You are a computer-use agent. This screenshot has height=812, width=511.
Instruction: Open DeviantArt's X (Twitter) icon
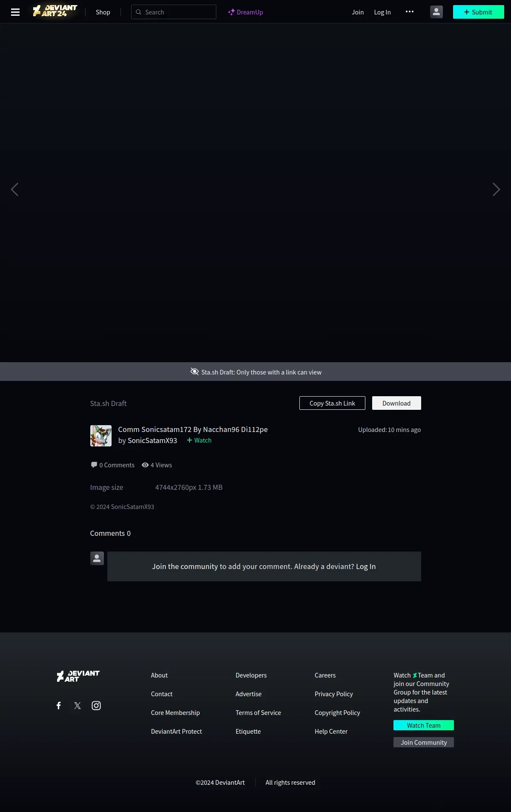[x=78, y=706]
